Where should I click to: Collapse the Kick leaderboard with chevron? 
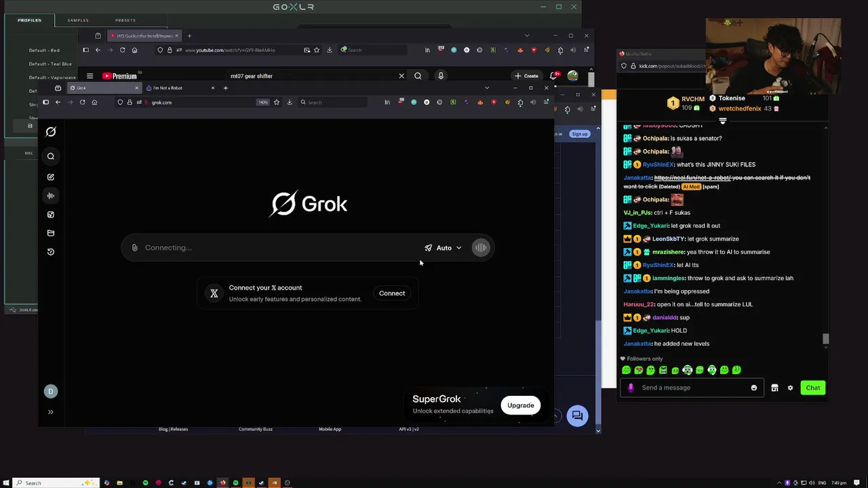point(722,121)
